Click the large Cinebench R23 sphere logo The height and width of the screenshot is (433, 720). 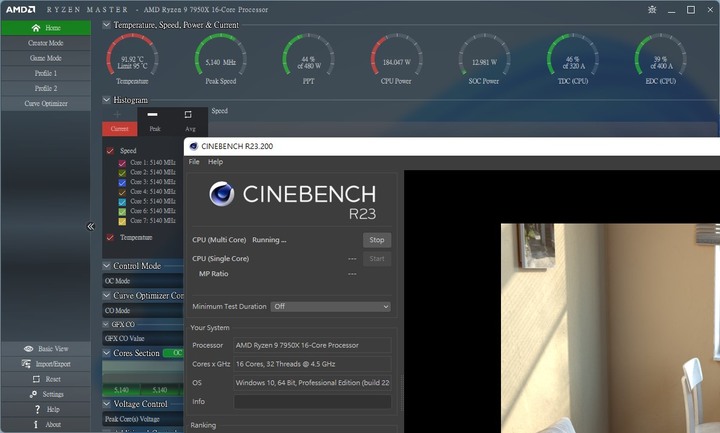pyautogui.click(x=222, y=194)
